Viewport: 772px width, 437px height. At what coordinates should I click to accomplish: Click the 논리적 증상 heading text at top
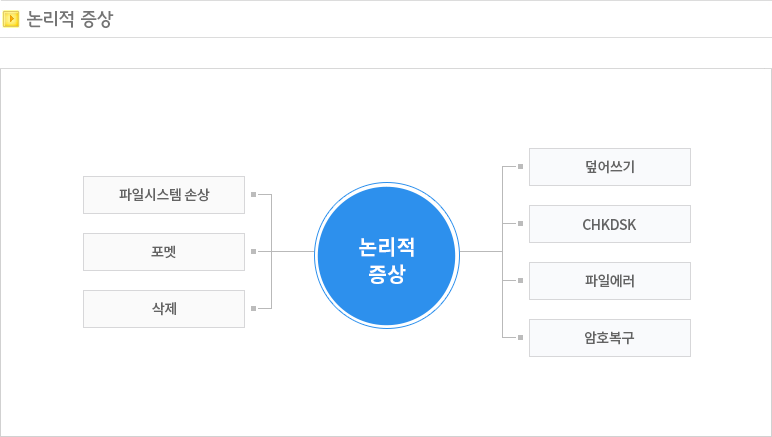point(70,19)
